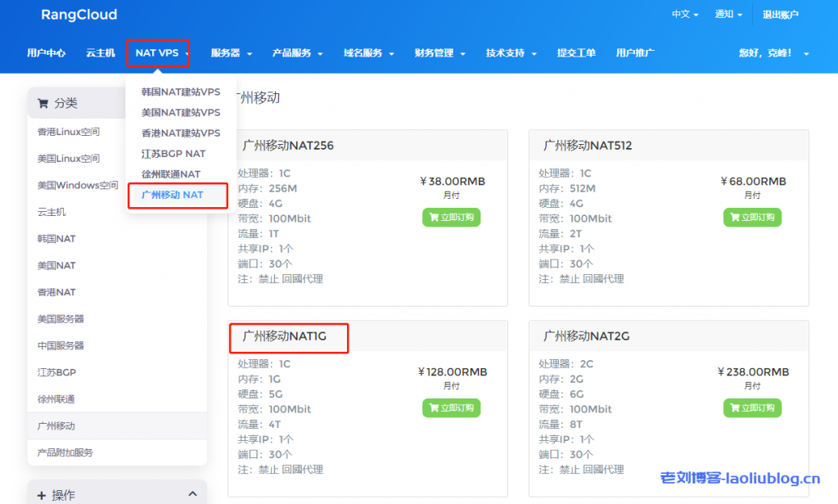Choose 江苏BGP NAT in the NAT VPS menu
Image resolution: width=838 pixels, height=504 pixels.
coord(173,154)
